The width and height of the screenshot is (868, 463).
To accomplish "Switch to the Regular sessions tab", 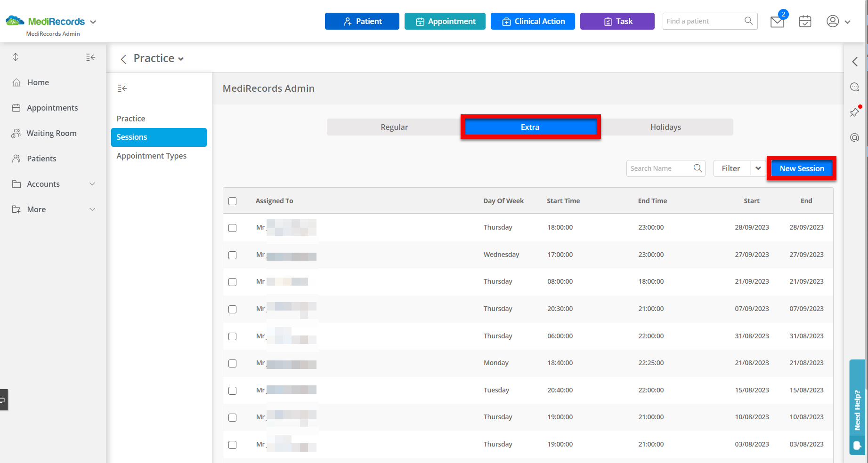I will tap(394, 127).
